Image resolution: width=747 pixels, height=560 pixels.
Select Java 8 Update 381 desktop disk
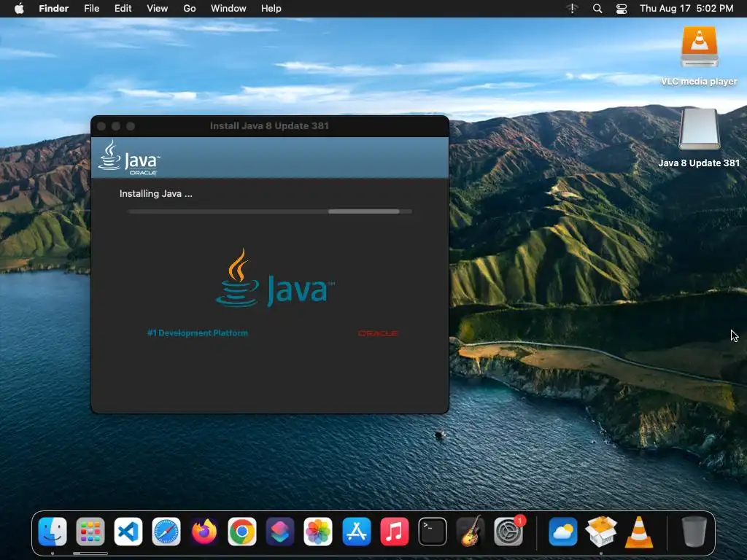(x=699, y=138)
